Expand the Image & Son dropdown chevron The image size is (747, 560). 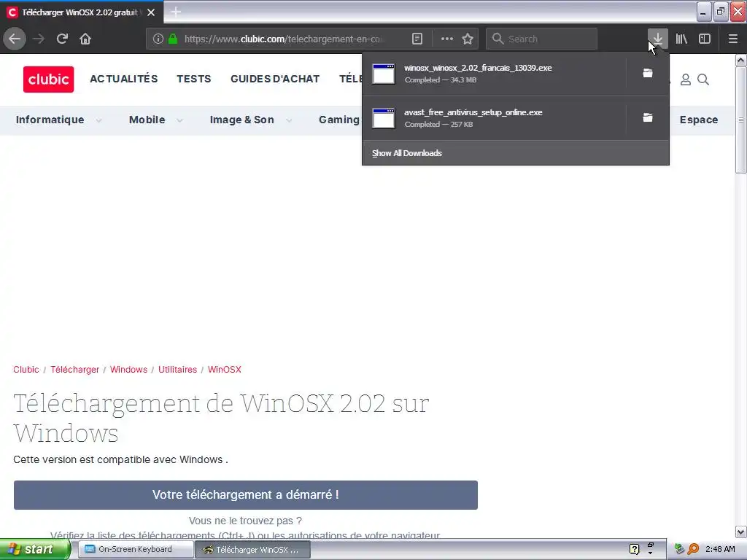289,120
